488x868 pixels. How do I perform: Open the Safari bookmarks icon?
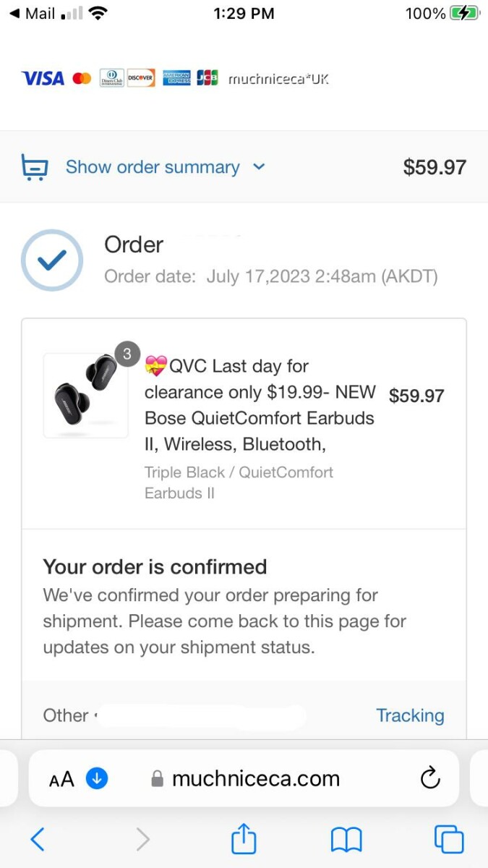346,839
